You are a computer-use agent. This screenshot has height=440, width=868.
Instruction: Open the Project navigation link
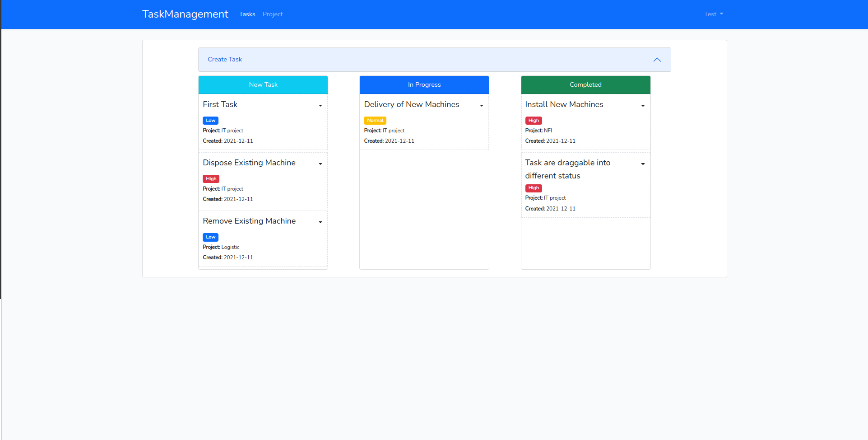273,14
